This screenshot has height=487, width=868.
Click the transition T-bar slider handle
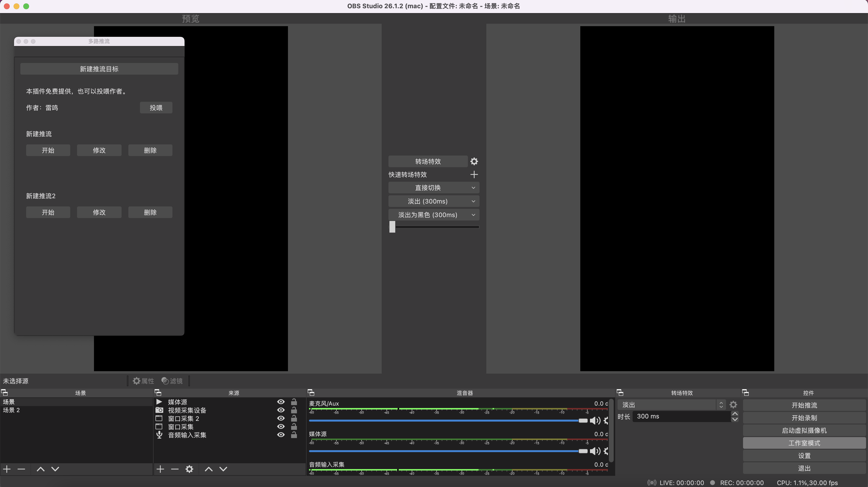(x=392, y=227)
